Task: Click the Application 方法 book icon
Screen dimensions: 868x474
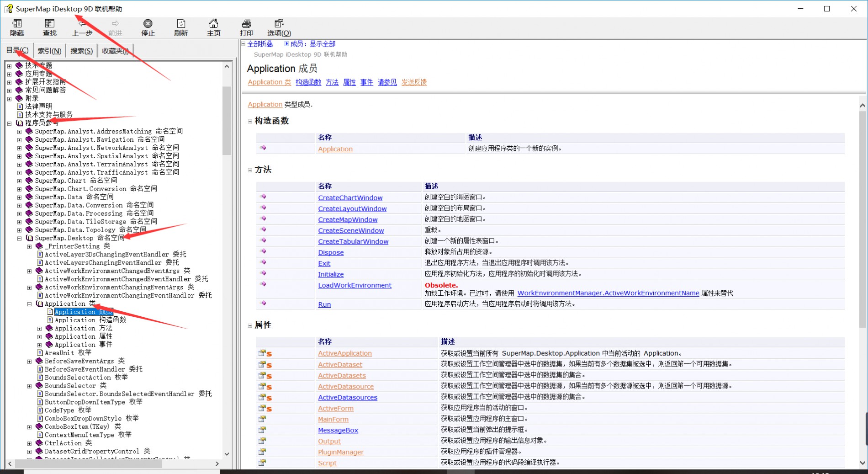Action: tap(49, 328)
